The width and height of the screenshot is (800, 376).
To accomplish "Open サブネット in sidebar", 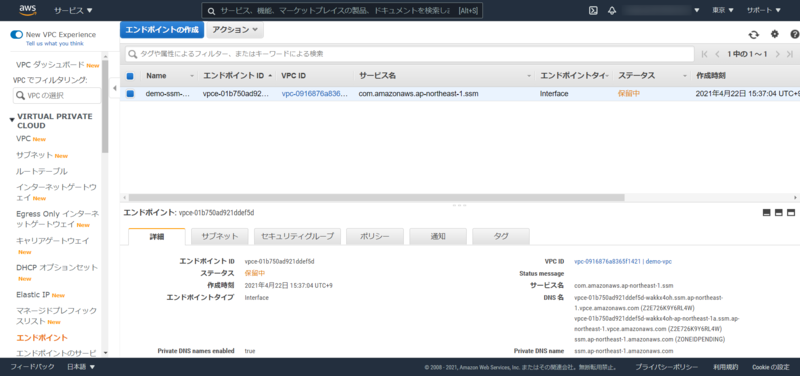I will click(35, 155).
